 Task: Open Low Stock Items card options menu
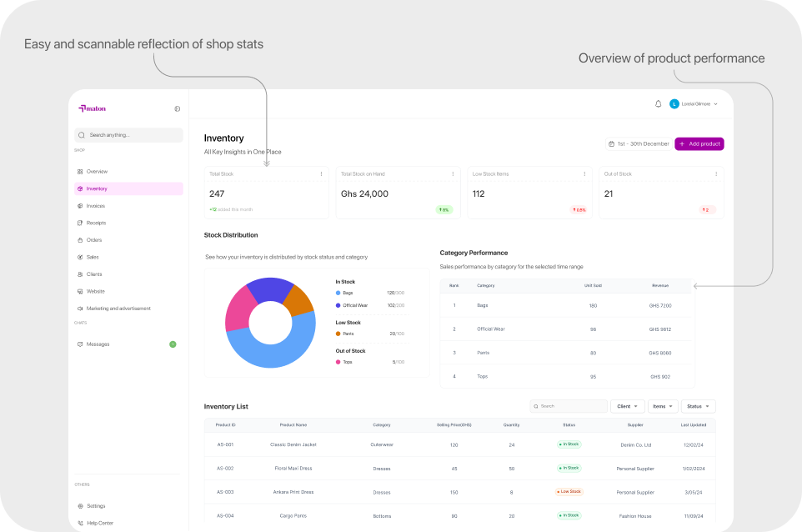[x=584, y=174]
